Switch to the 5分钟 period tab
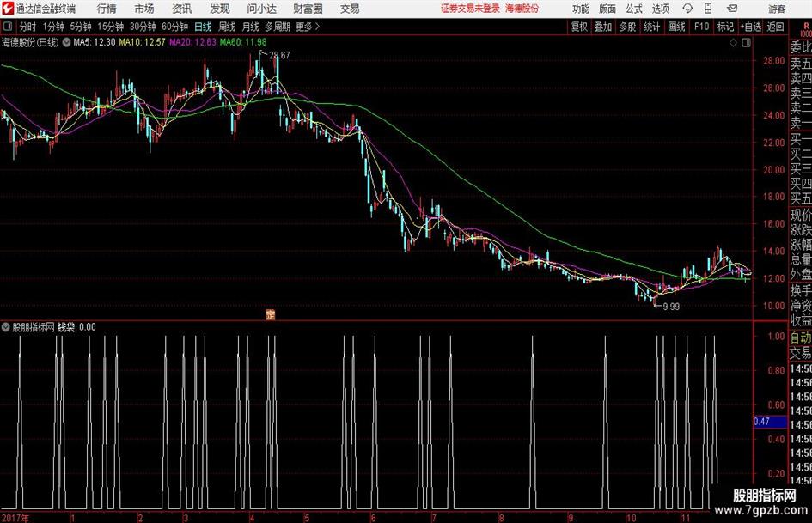Viewport: 812px width, 523px height. pyautogui.click(x=80, y=27)
